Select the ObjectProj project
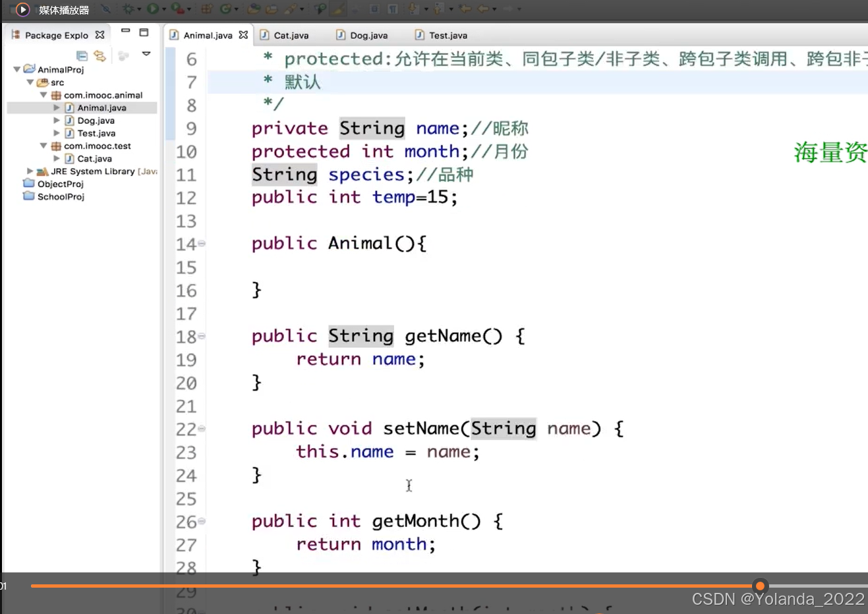This screenshot has width=868, height=614. tap(53, 184)
